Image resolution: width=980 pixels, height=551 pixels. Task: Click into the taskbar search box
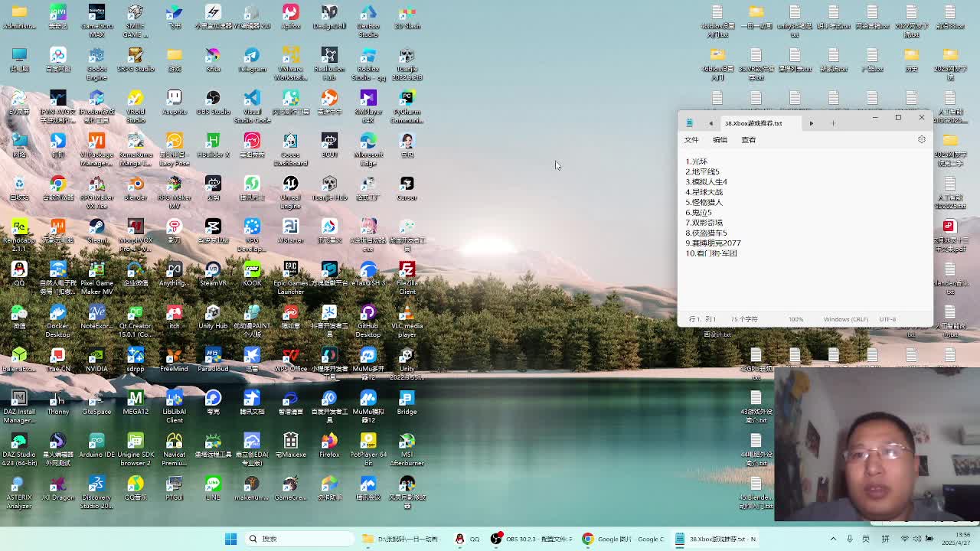(x=299, y=539)
